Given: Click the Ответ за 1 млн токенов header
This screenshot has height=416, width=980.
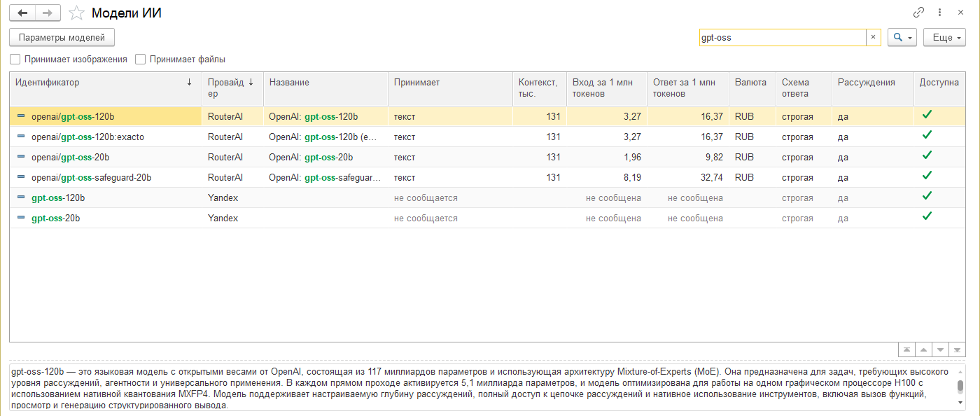Looking at the screenshot, I should (688, 88).
